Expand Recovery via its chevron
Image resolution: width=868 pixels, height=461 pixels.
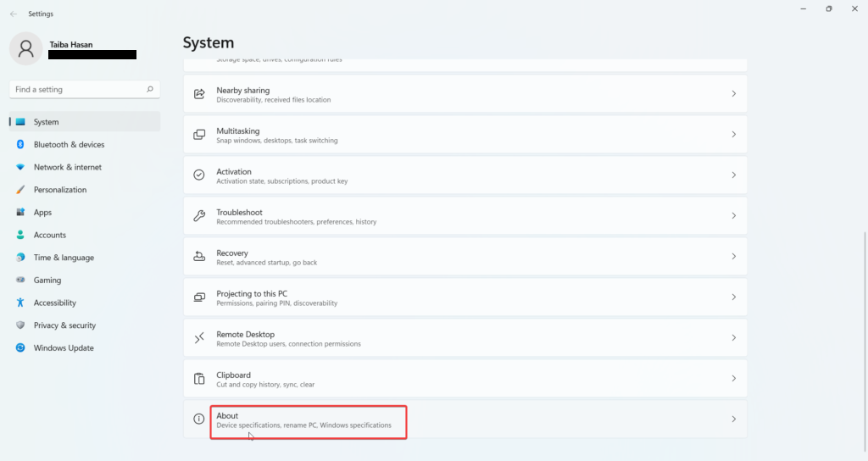tap(733, 256)
